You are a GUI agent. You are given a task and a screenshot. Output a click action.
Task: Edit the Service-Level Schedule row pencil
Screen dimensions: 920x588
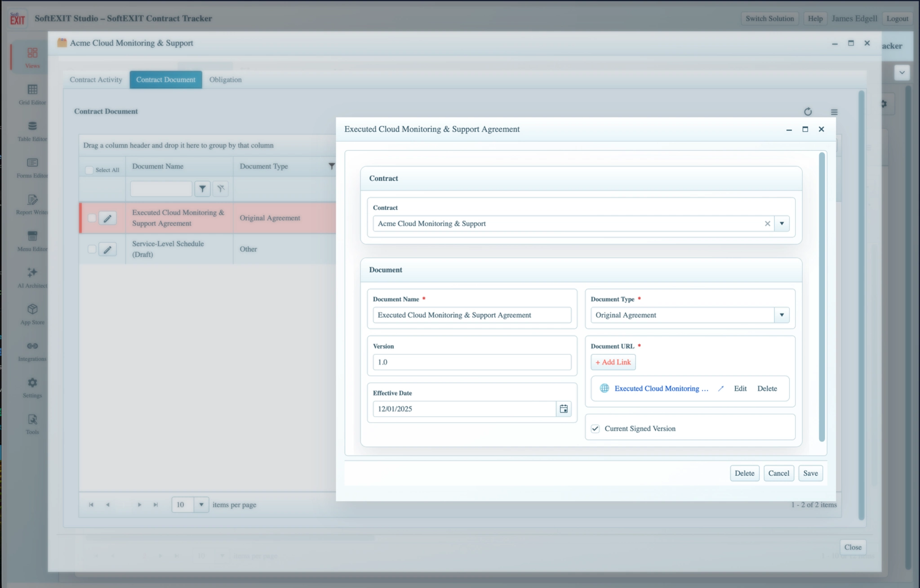tap(107, 249)
